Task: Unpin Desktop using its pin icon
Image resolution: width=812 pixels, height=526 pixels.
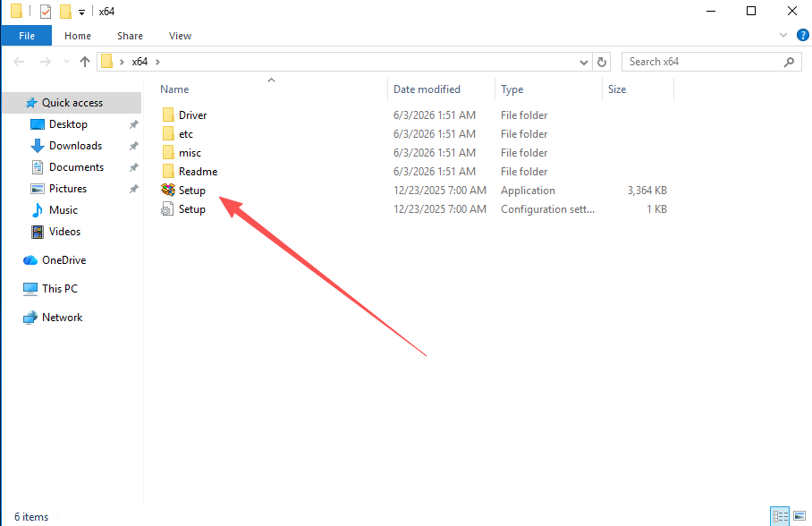Action: coord(133,124)
